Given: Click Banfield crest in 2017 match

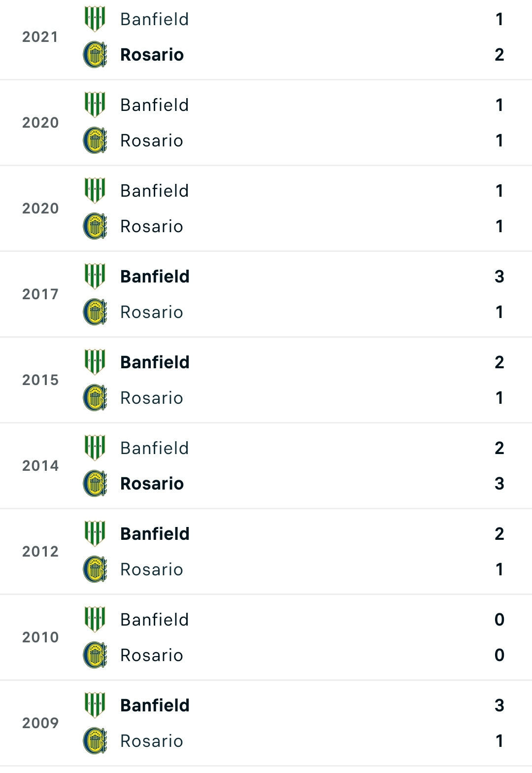Looking at the screenshot, I should point(95,276).
